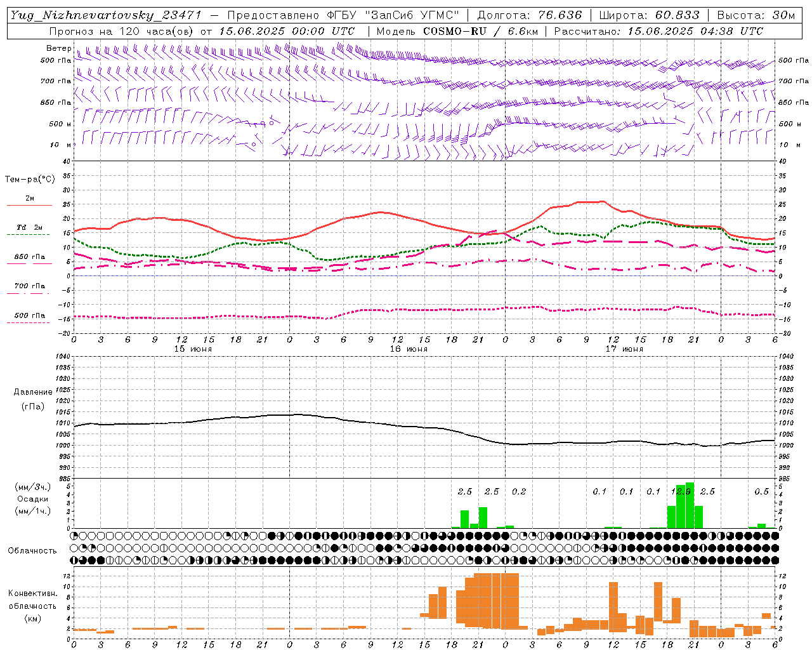Click the Широта: 60.833 value
This screenshot has width=812, height=650.
coord(649,15)
